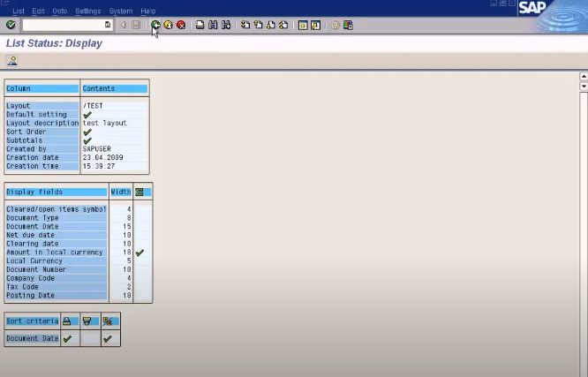Click Create New Session icon
This screenshot has width=588, height=377.
tap(303, 25)
